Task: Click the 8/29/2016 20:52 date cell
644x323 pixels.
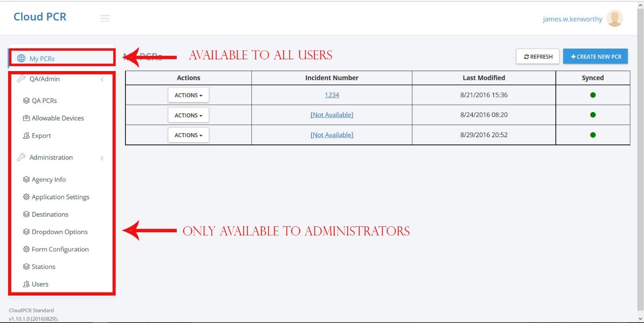Action: tap(484, 135)
